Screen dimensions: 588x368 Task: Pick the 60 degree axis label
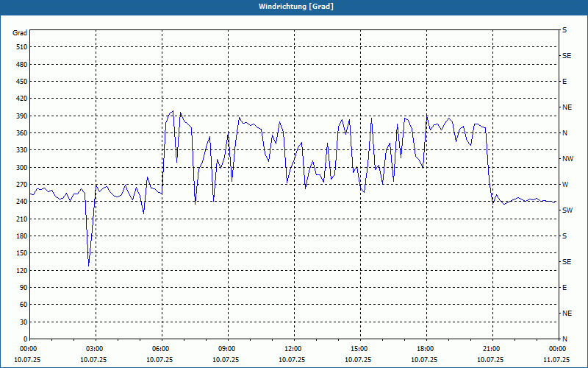tap(24, 305)
